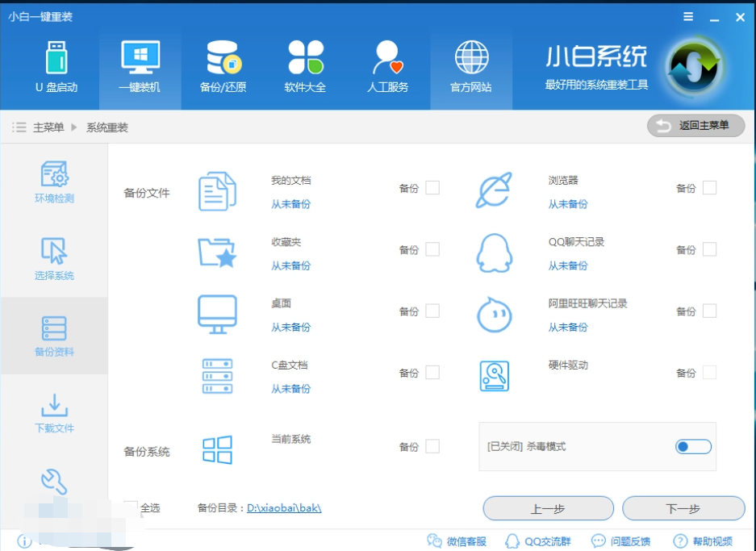Click 从未备份 under 桌面
Screen dimensions: 756x551
[290, 328]
